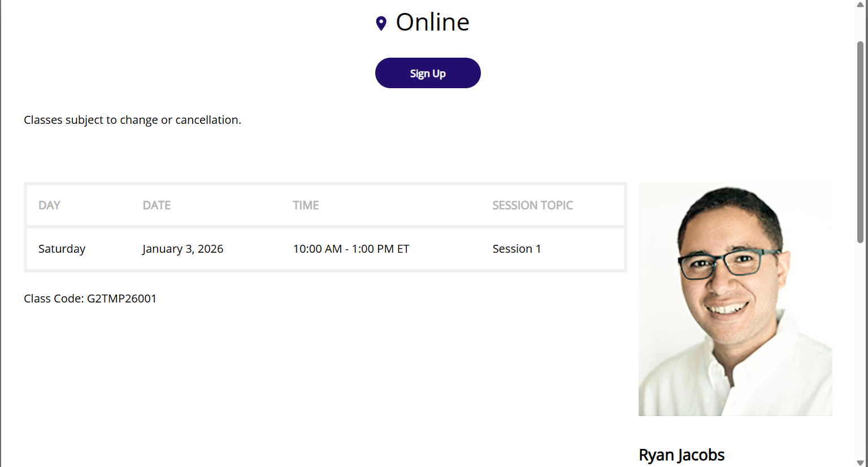Click the schedule table row for Saturday
Image resolution: width=868 pixels, height=467 pixels.
point(325,249)
